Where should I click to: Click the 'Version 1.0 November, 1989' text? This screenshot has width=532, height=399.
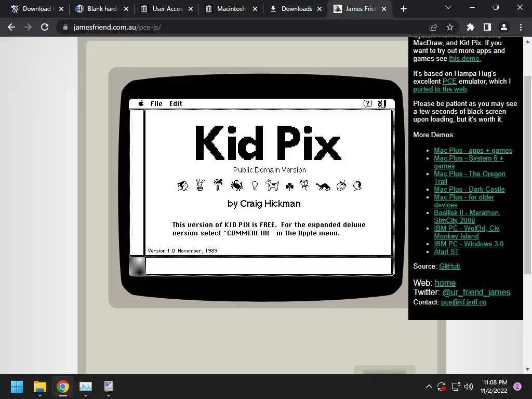point(182,251)
